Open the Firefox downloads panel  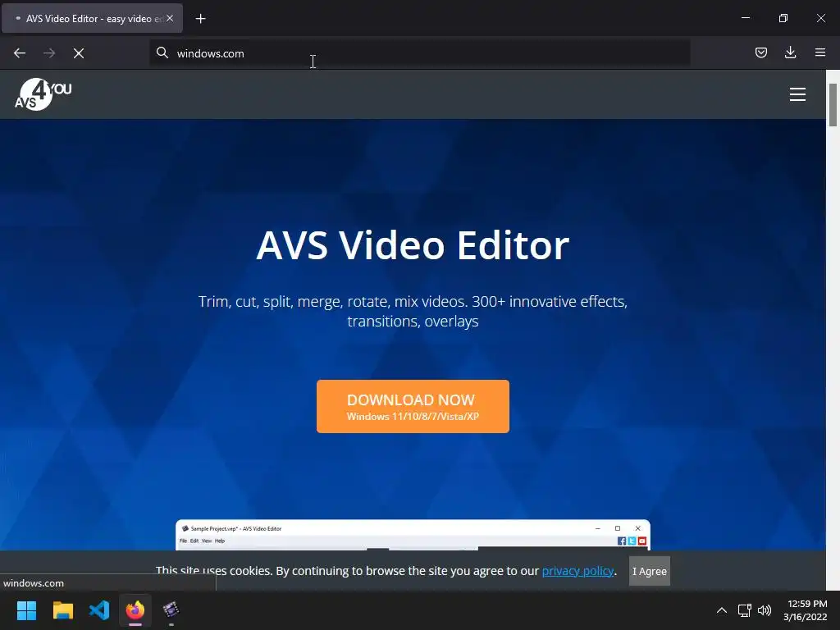[791, 52]
